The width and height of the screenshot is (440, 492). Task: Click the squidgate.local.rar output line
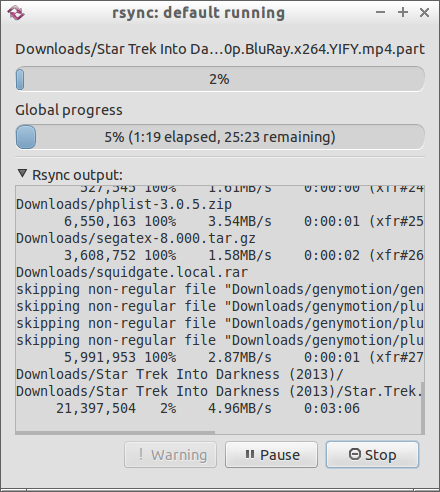132,272
